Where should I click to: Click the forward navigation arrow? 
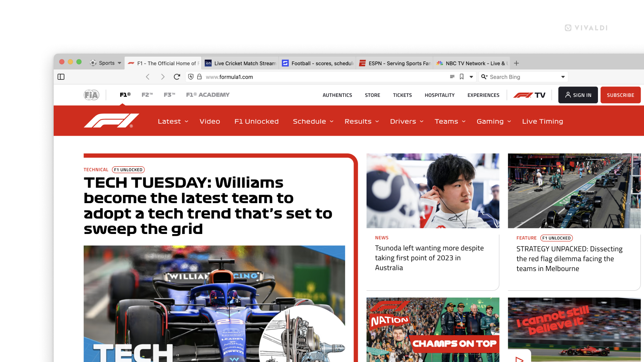click(163, 77)
